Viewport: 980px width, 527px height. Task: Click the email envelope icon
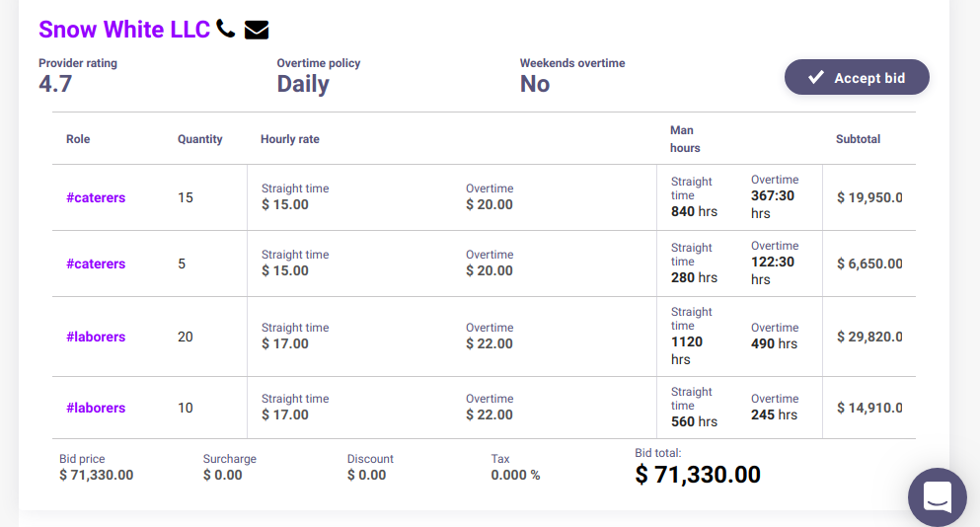click(x=257, y=30)
